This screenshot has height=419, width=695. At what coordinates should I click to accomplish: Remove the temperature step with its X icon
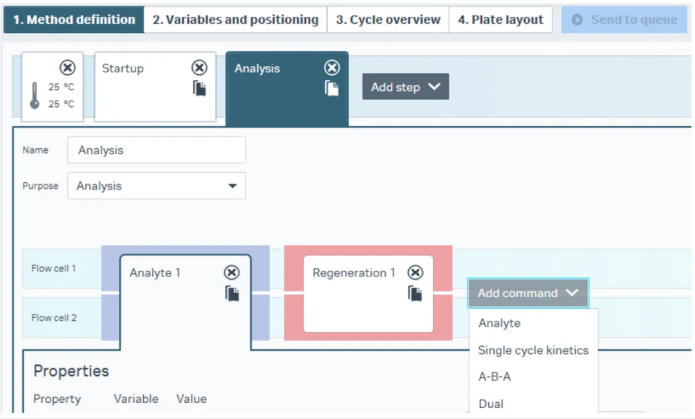click(67, 68)
